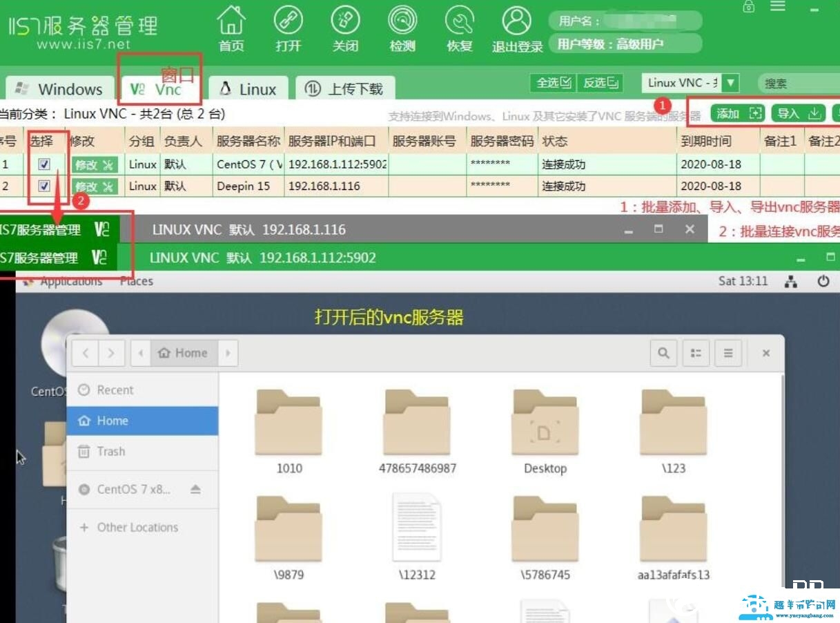Click the 打开 open connection icon
Viewport: 840px width, 623px height.
(289, 28)
